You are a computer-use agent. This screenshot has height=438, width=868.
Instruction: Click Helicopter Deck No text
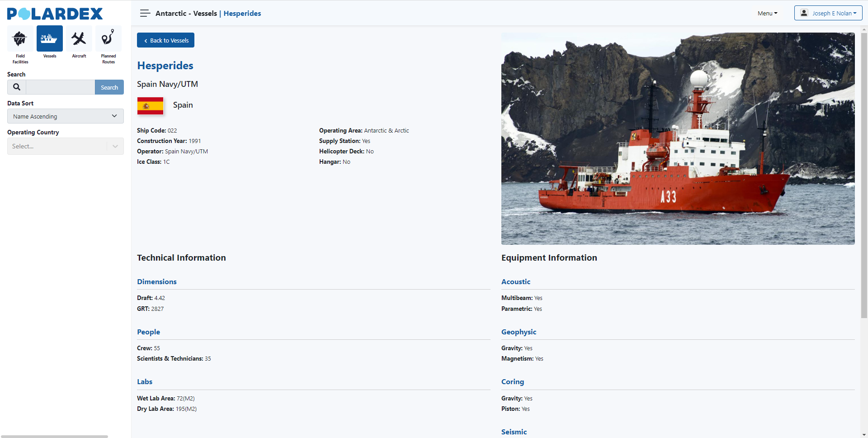346,152
